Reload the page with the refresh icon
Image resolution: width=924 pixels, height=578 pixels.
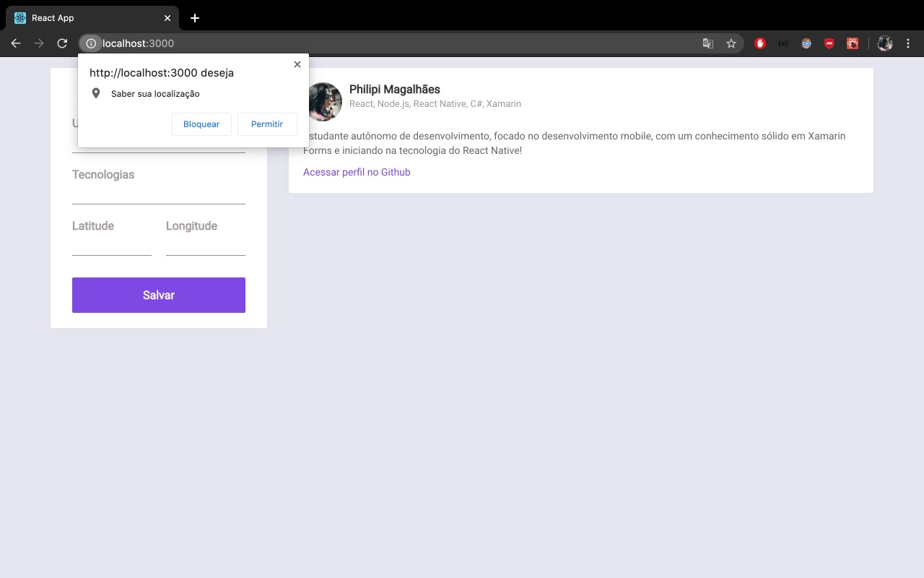pos(62,43)
